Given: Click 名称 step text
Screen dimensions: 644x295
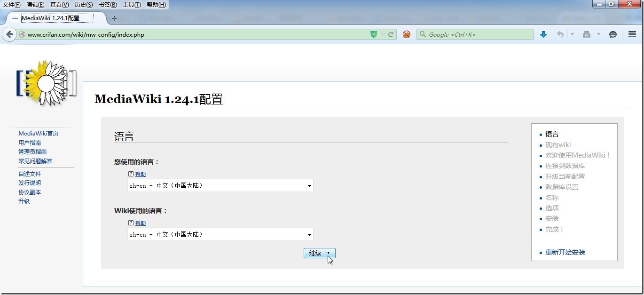Looking at the screenshot, I should (552, 198).
